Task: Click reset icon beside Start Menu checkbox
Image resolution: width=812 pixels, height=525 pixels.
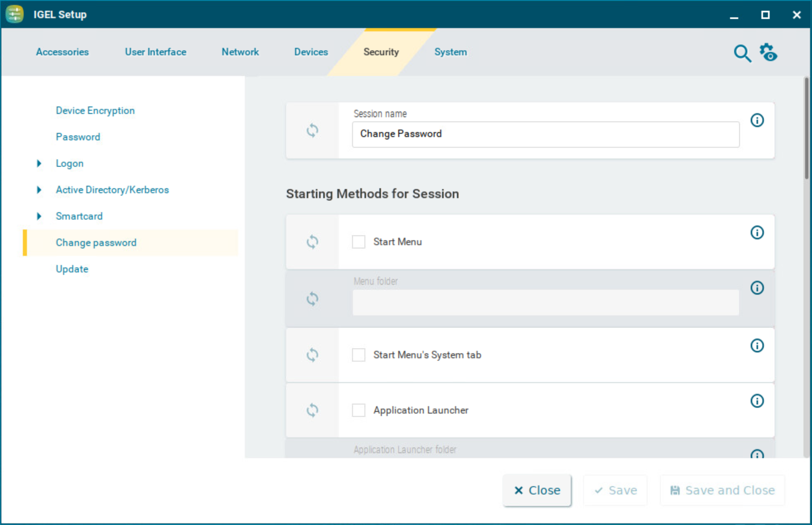Action: [x=312, y=242]
